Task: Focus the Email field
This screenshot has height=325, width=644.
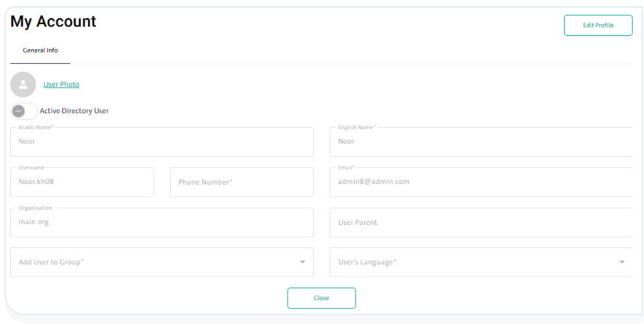Action: (481, 182)
